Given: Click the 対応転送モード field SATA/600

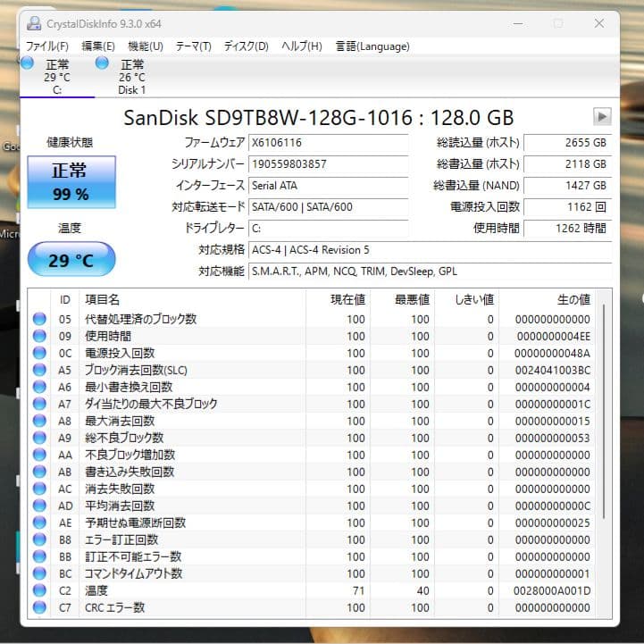Looking at the screenshot, I should click(x=328, y=206).
